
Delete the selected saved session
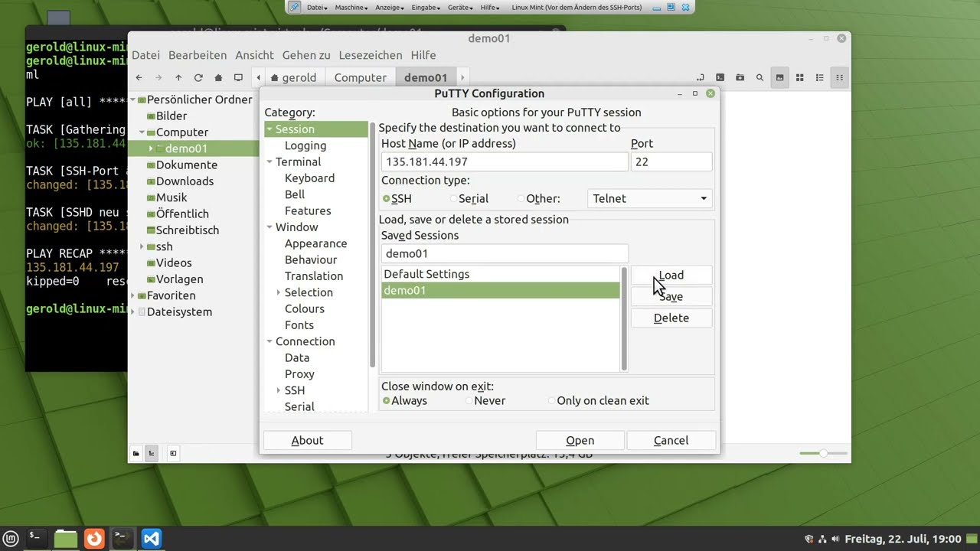pyautogui.click(x=671, y=318)
